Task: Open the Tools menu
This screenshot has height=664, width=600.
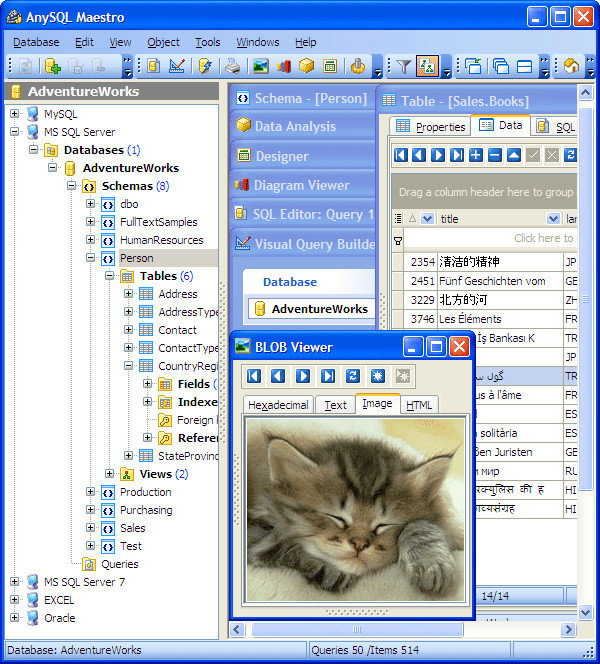Action: coord(207,42)
